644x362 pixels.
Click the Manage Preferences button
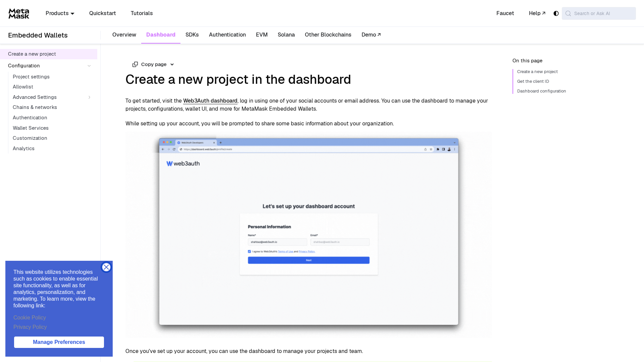[x=59, y=342]
